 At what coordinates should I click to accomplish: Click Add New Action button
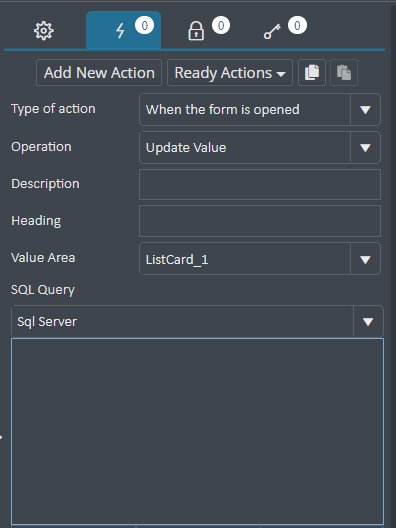99,73
